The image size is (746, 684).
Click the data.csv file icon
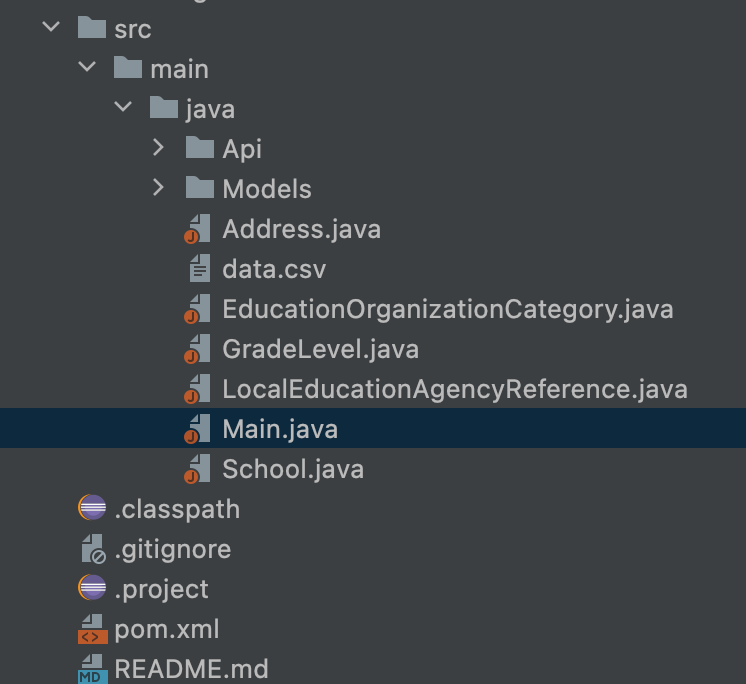click(200, 268)
